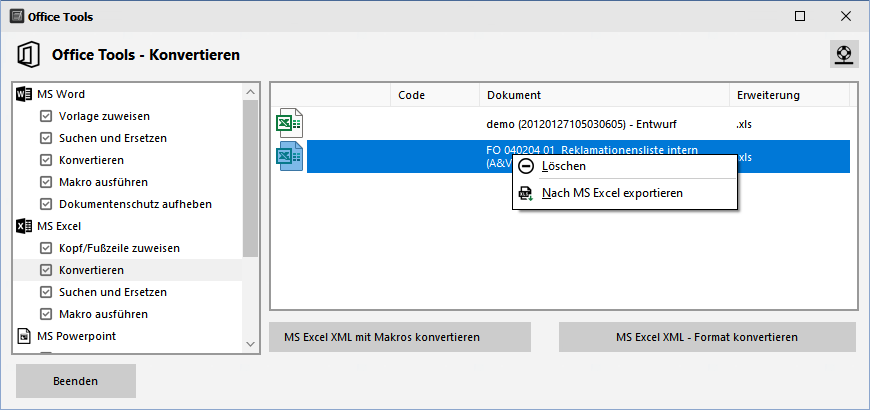870x410 pixels.
Task: Toggle Suchen und Ersetzen checkbox under MS Word
Action: coord(46,138)
